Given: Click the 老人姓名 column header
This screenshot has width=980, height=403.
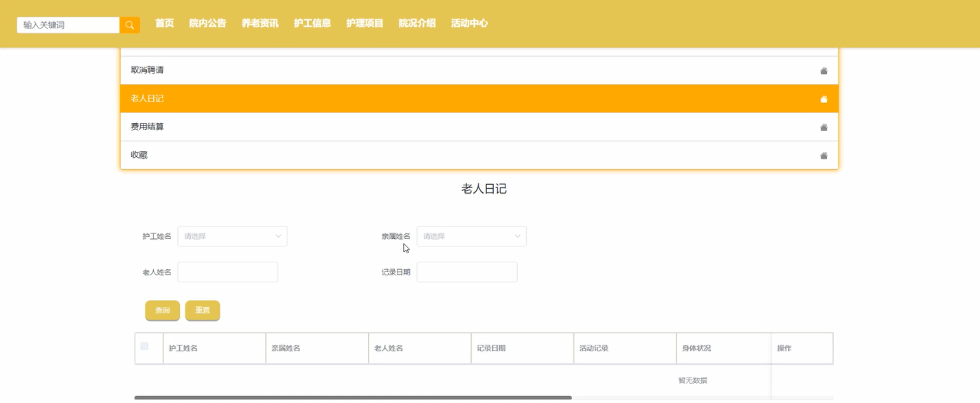Looking at the screenshot, I should click(x=420, y=348).
